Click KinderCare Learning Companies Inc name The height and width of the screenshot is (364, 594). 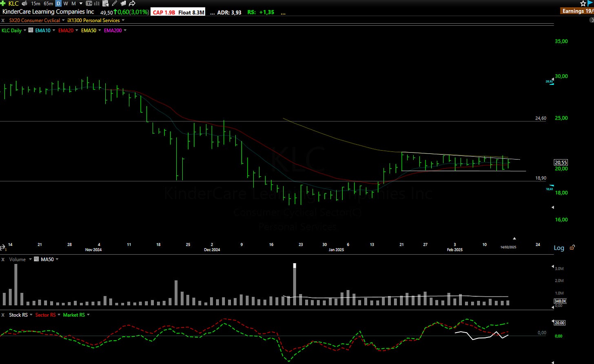(48, 12)
